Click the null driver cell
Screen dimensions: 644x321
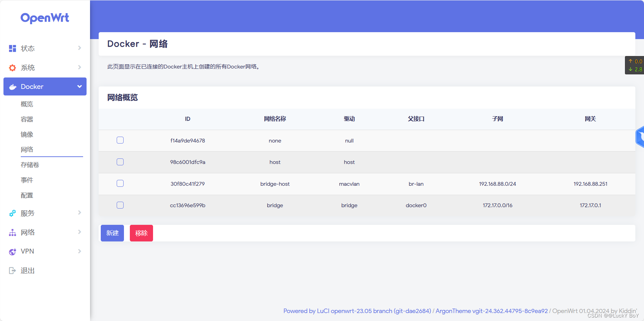[x=349, y=141]
